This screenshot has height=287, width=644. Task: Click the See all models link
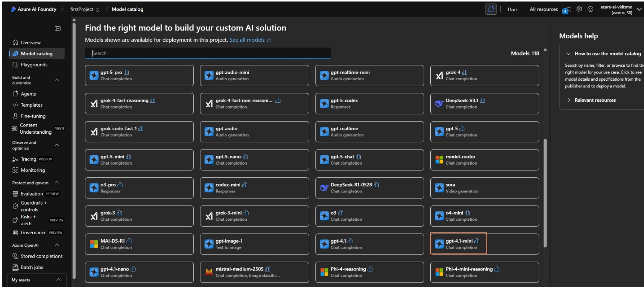coord(247,40)
